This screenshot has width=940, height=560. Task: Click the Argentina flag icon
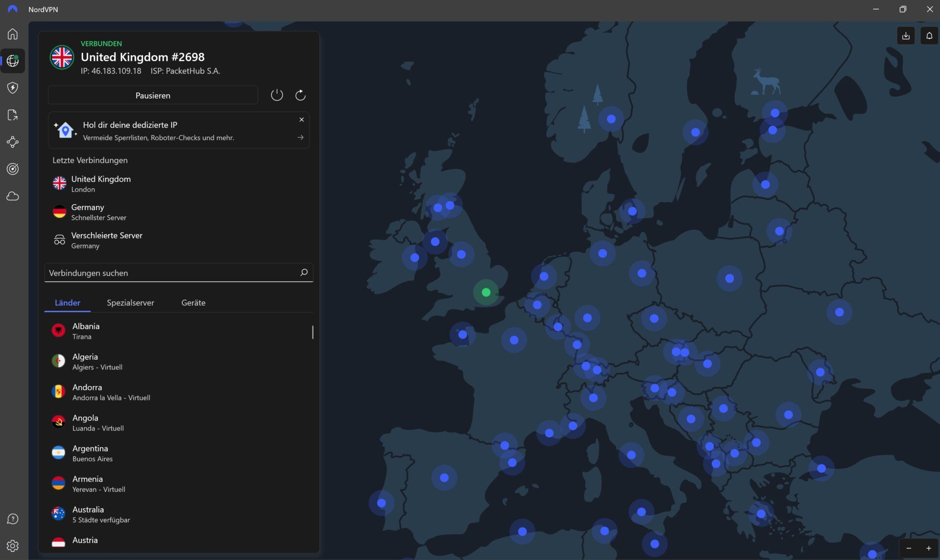pos(58,453)
